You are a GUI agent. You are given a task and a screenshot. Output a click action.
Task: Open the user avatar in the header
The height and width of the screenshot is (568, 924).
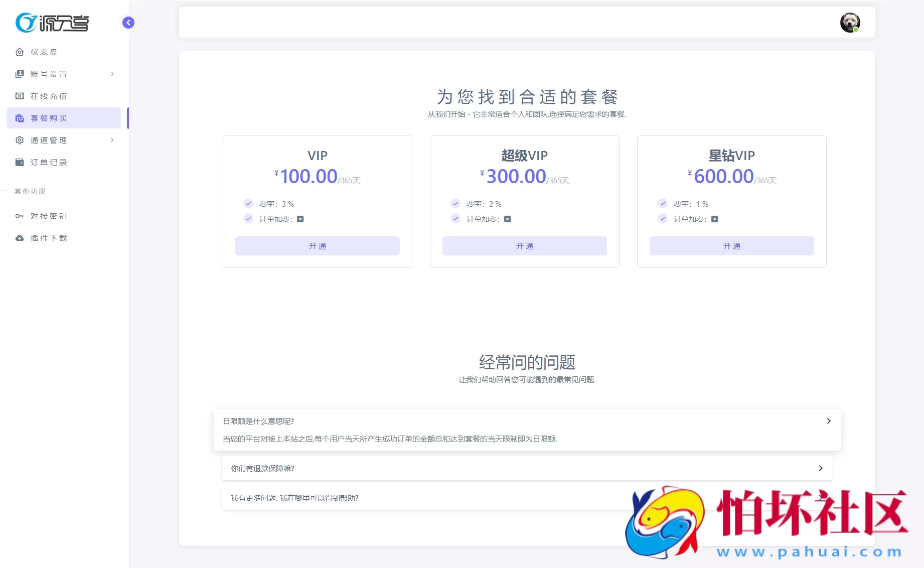(x=850, y=22)
